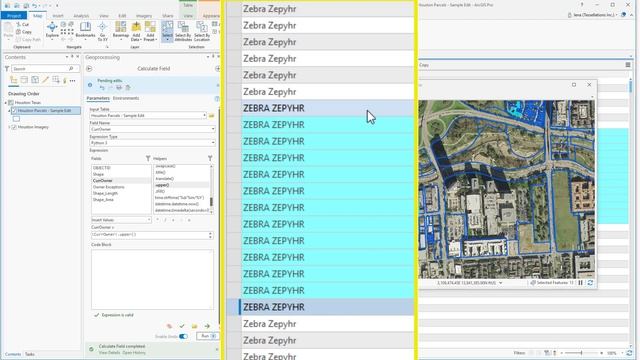Switch to the Analysis ribbon tab
The height and width of the screenshot is (360, 640).
pos(81,16)
